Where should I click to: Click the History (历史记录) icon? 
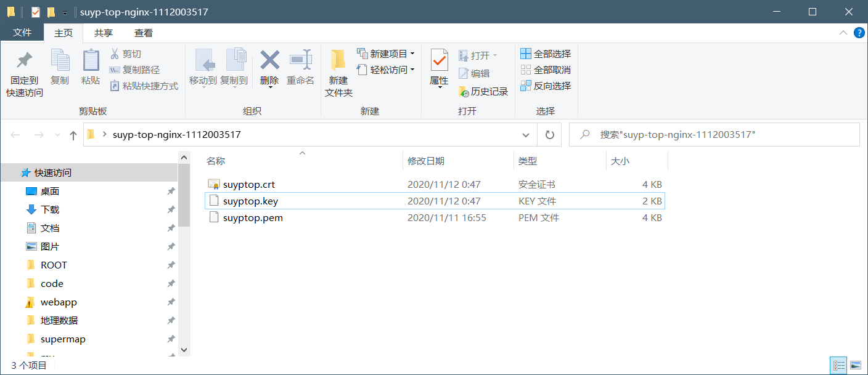coord(464,92)
